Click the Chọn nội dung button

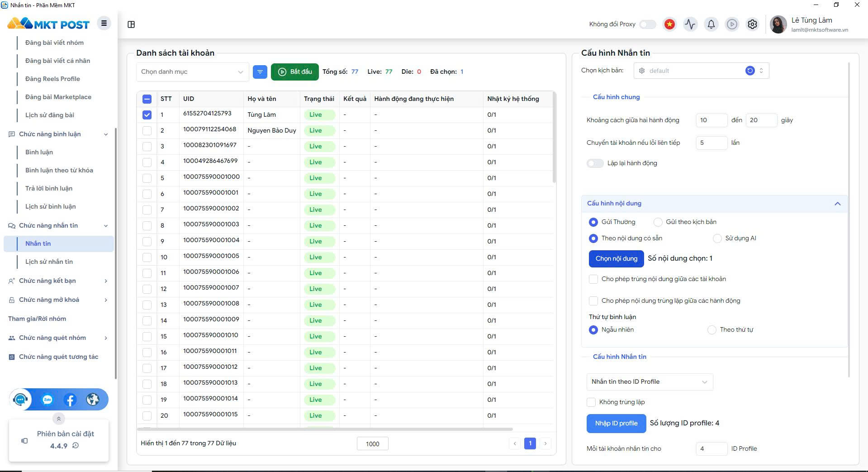click(x=616, y=258)
